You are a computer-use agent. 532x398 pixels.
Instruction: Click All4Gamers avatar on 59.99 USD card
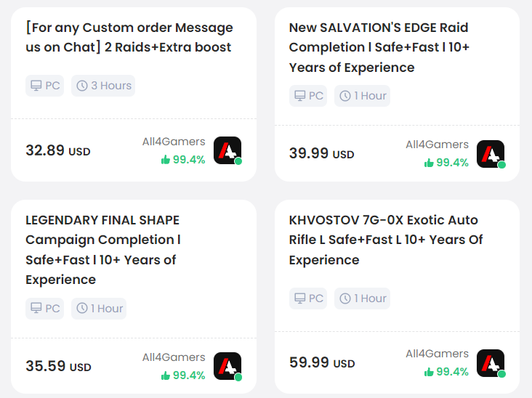pyautogui.click(x=491, y=363)
